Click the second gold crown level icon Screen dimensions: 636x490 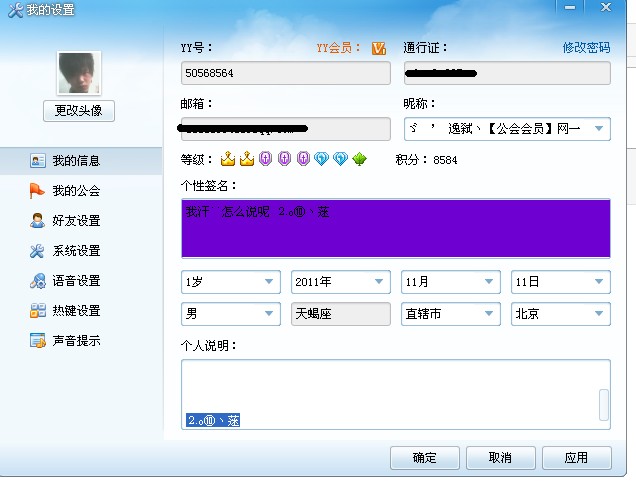[x=247, y=159]
